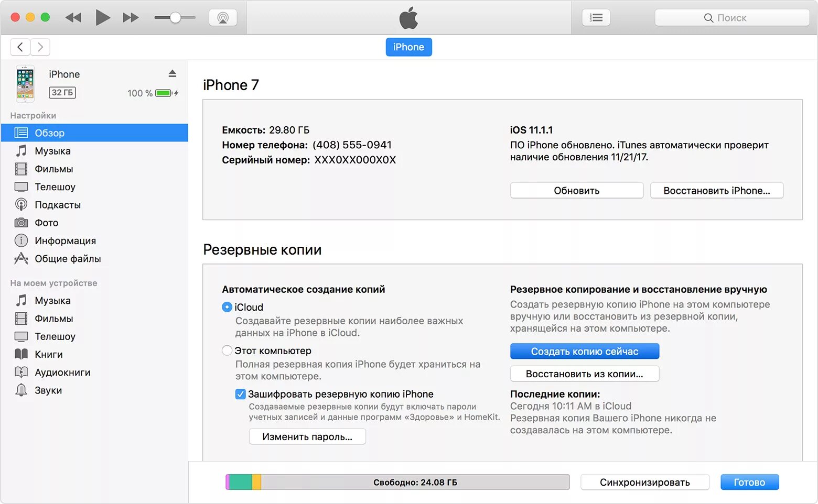Click the Apple logo in status area
This screenshot has height=504, width=818.
[x=409, y=18]
